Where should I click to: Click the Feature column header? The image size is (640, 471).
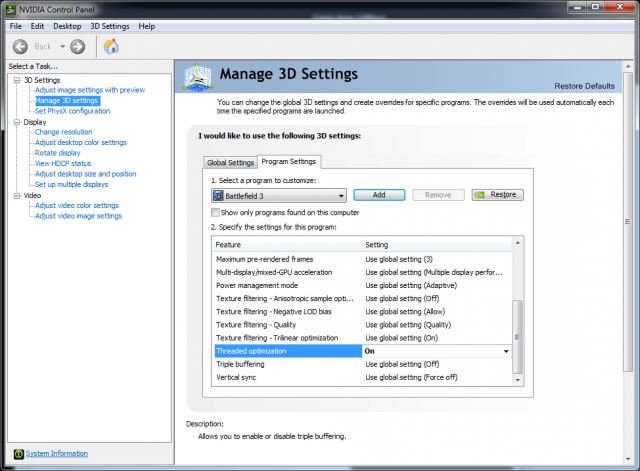287,245
